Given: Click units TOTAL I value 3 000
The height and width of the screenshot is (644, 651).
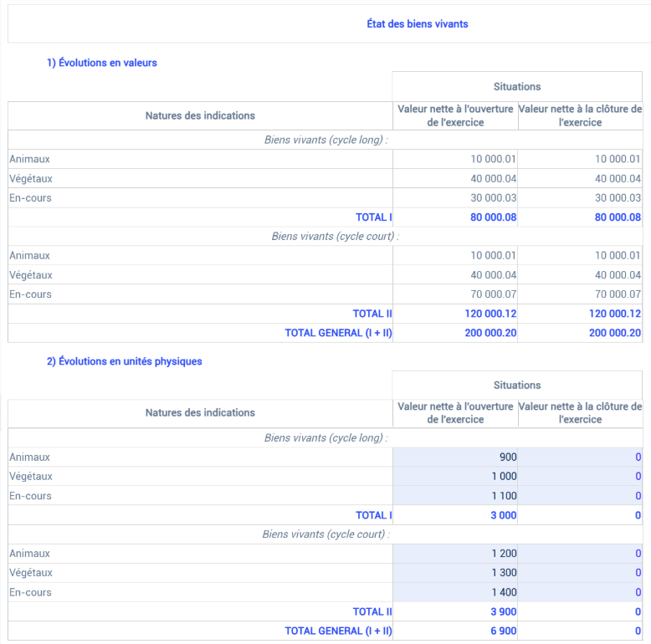Looking at the screenshot, I should [x=504, y=515].
